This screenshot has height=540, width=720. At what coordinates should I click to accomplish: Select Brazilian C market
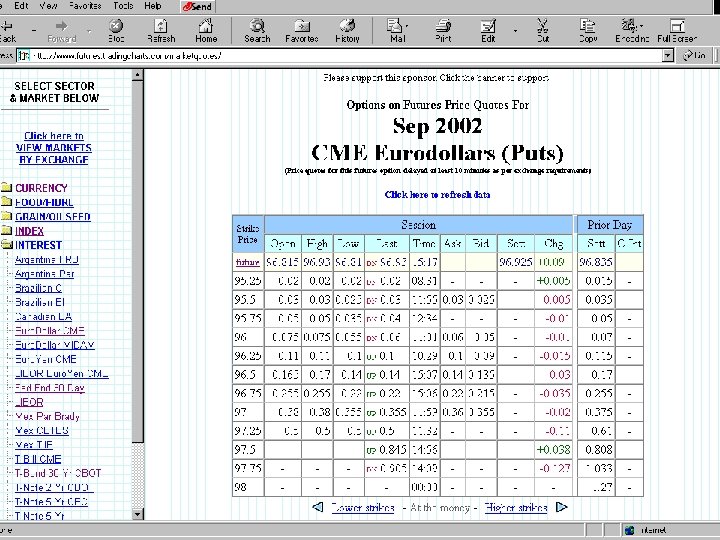tap(38, 288)
